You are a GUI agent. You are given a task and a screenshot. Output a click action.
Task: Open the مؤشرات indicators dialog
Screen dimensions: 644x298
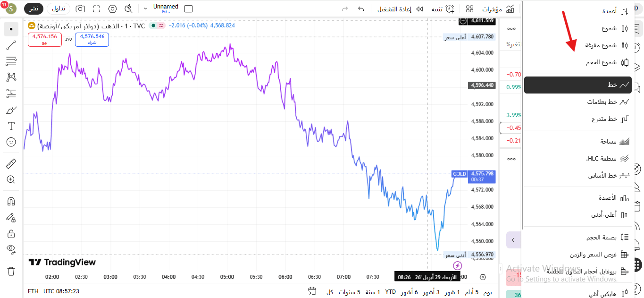tap(498, 9)
